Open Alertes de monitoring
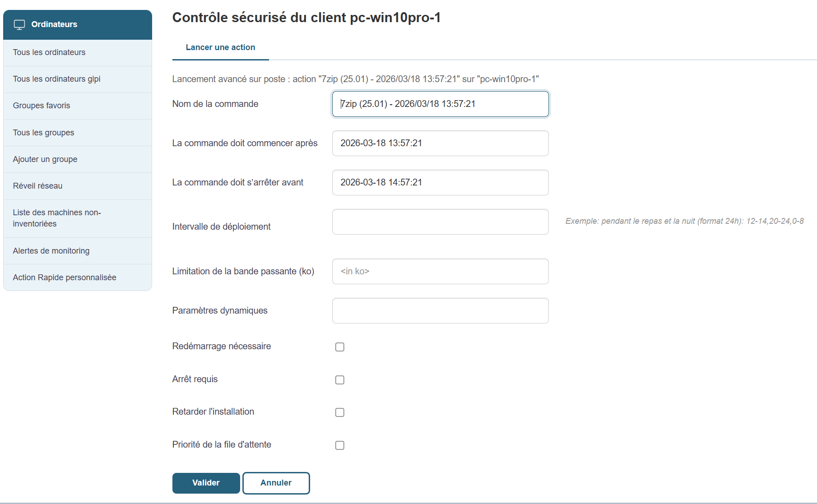The image size is (817, 504). tap(51, 251)
